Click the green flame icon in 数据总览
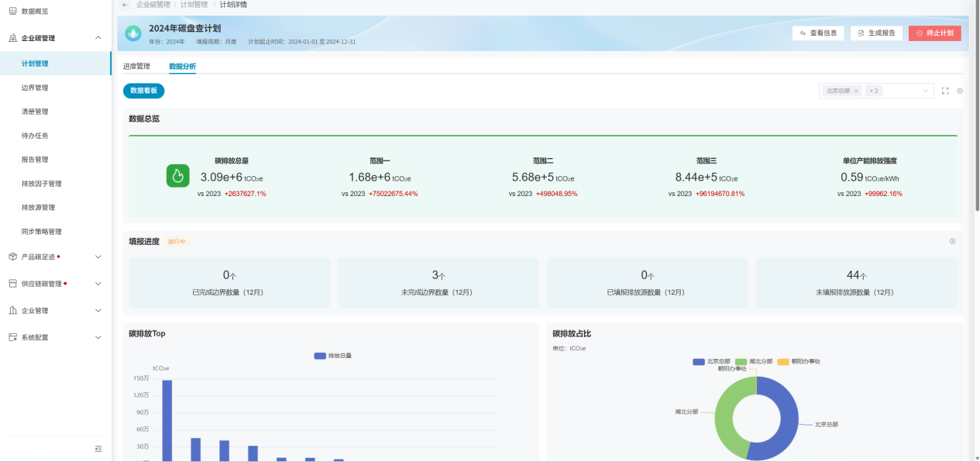Screen dimensions: 980x462 point(178,176)
